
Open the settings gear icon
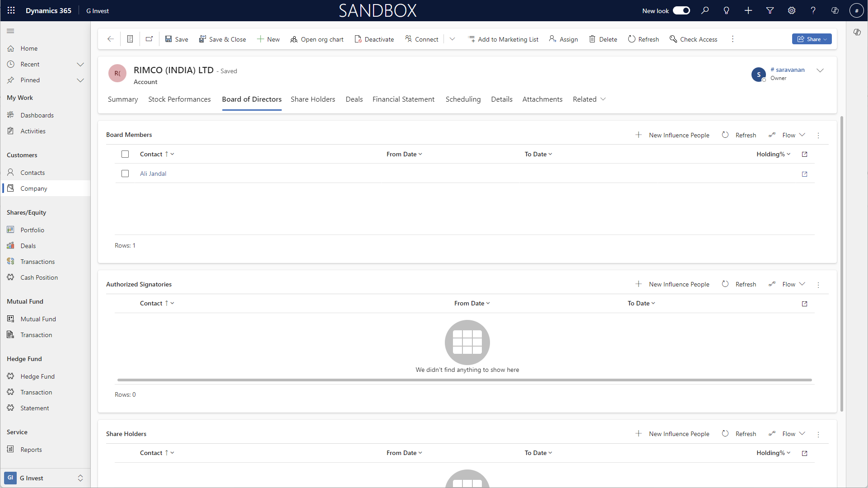tap(792, 10)
